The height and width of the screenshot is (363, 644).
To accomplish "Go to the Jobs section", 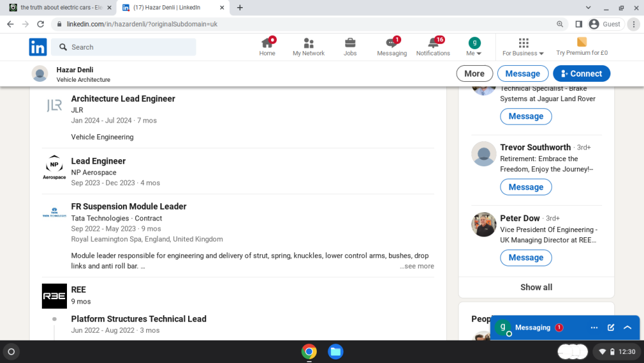I will (350, 47).
